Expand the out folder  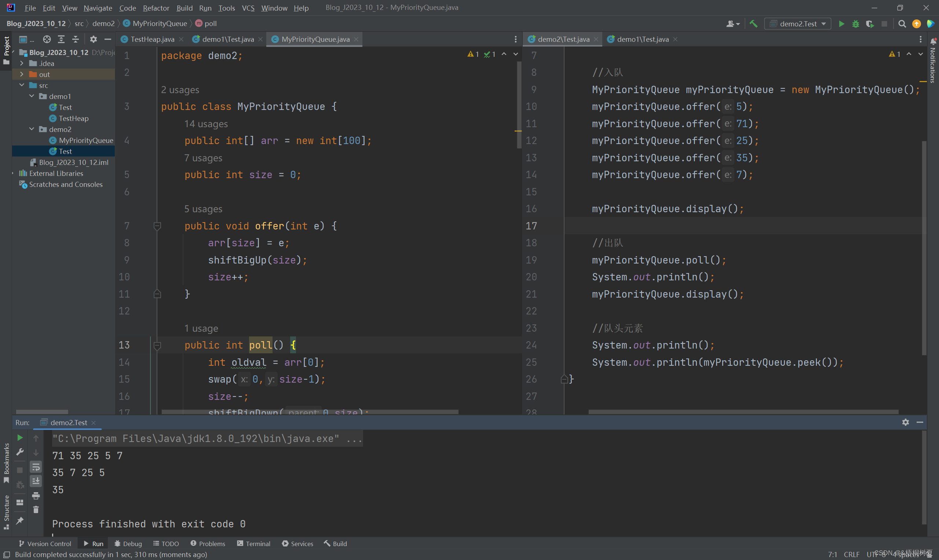[22, 74]
